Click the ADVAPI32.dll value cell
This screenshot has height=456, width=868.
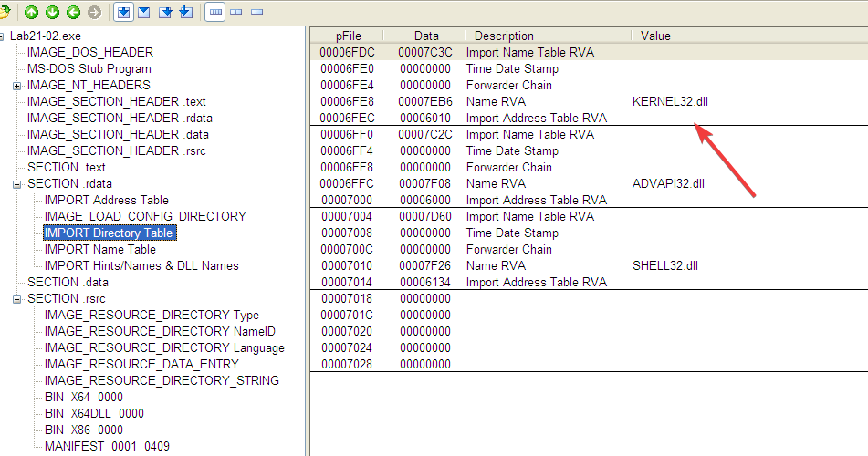(668, 183)
